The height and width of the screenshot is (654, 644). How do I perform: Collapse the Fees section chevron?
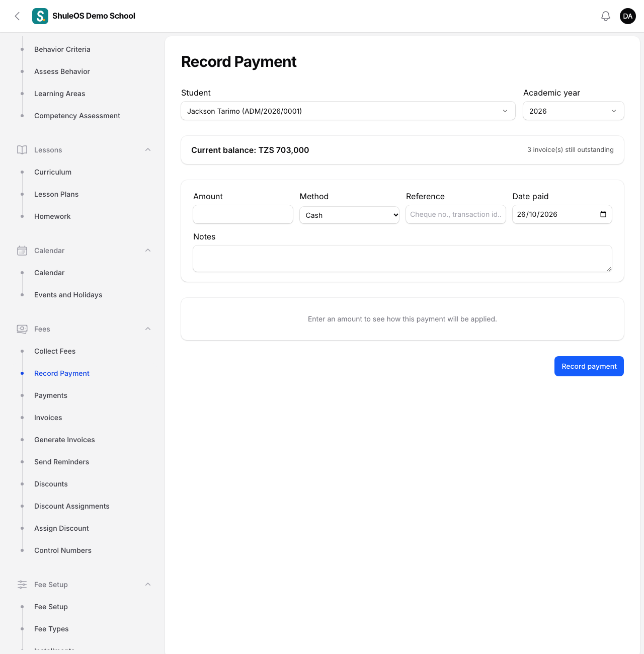click(x=148, y=329)
